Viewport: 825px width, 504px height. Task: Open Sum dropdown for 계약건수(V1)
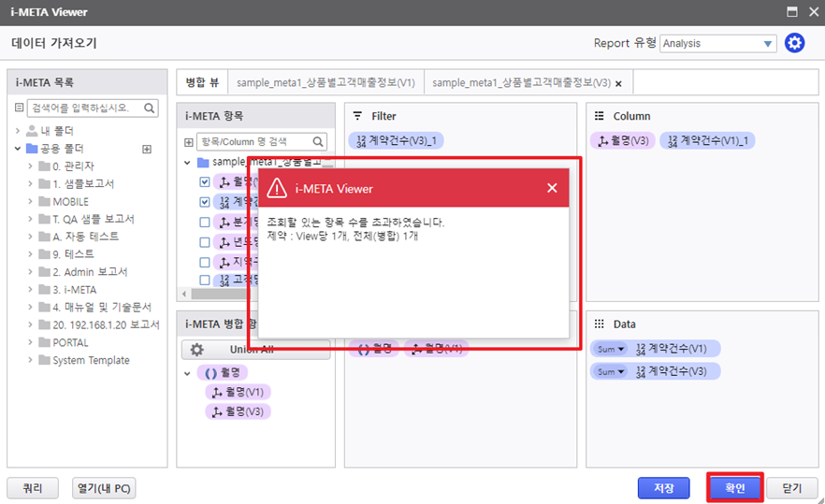[610, 349]
